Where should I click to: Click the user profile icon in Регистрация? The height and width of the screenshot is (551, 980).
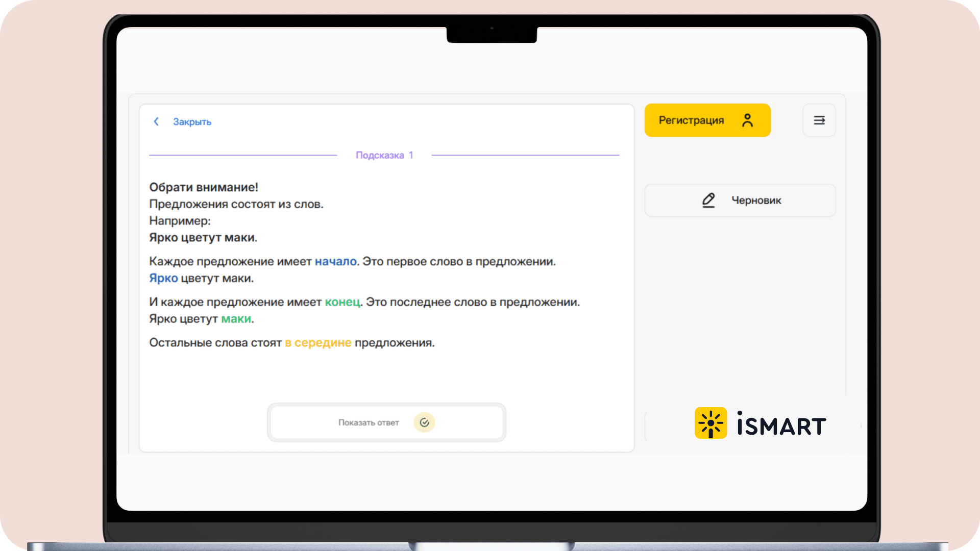click(x=747, y=120)
